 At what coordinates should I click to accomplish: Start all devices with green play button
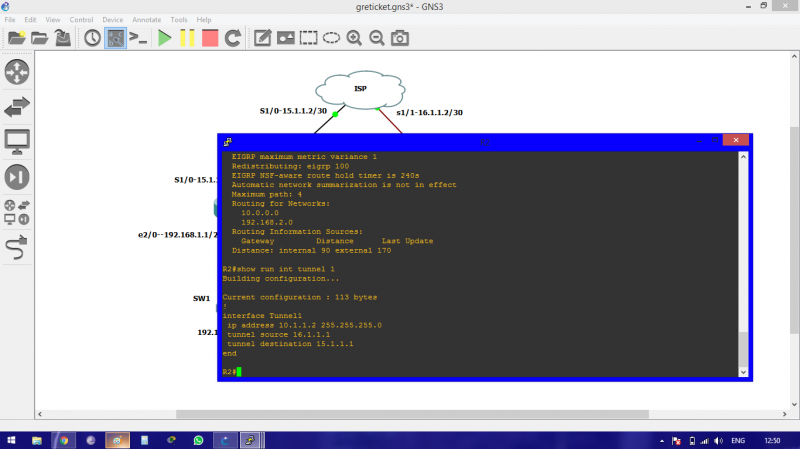coord(164,38)
